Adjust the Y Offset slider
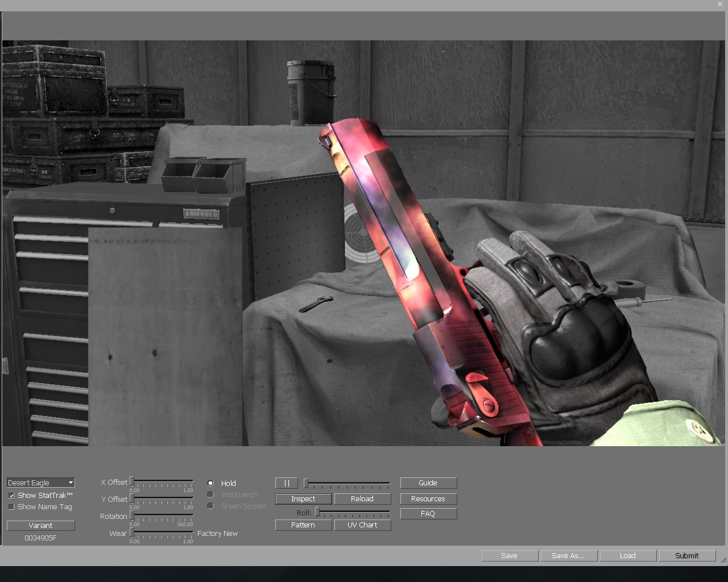The height and width of the screenshot is (582, 728). (162, 499)
